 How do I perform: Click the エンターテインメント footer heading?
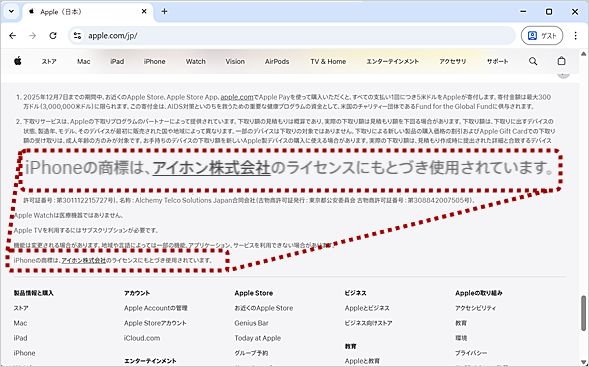tap(150, 361)
